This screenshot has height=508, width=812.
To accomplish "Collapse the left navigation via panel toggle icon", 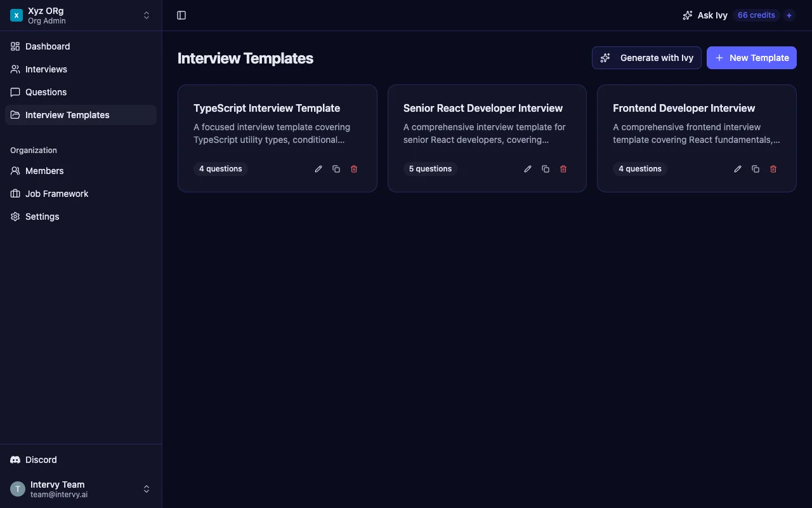I will 181,15.
